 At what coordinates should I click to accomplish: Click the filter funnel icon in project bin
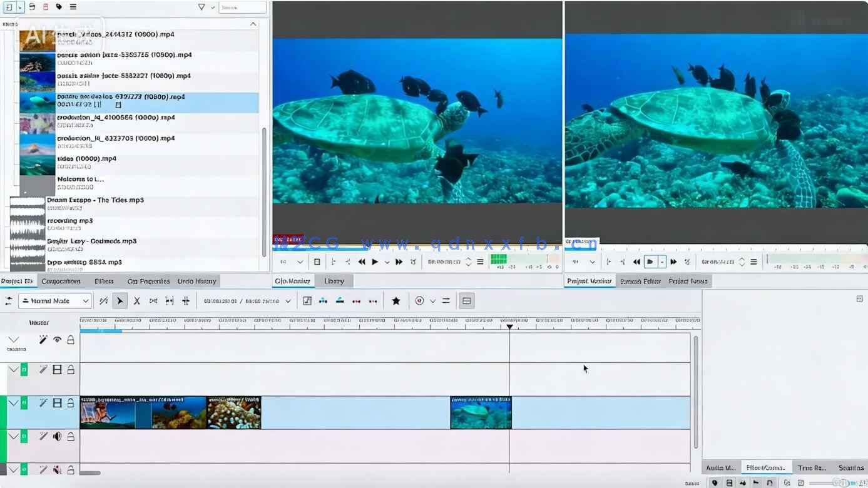tap(202, 7)
